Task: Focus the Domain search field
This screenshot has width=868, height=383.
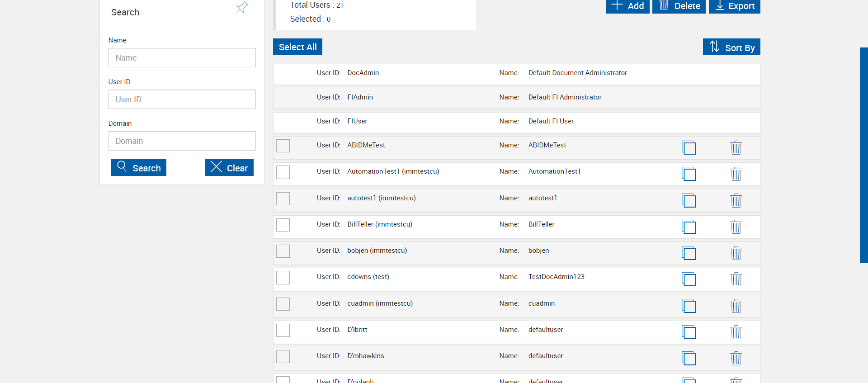Action: [x=182, y=141]
